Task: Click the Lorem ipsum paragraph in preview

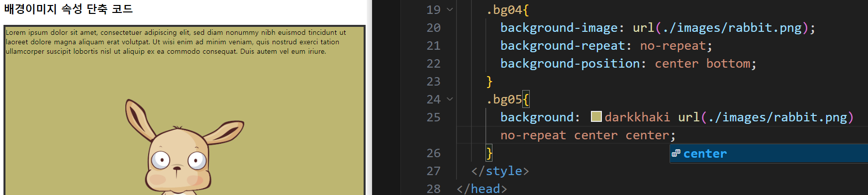Action: [176, 42]
